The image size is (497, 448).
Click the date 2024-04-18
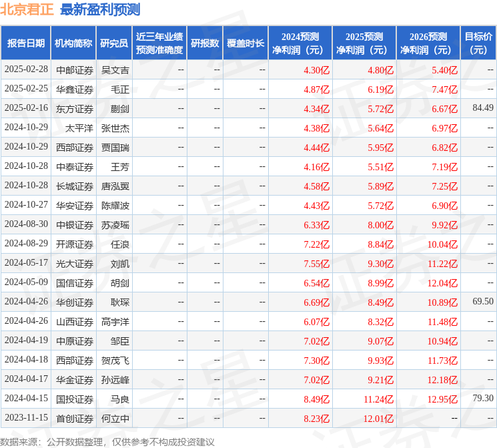(26, 359)
